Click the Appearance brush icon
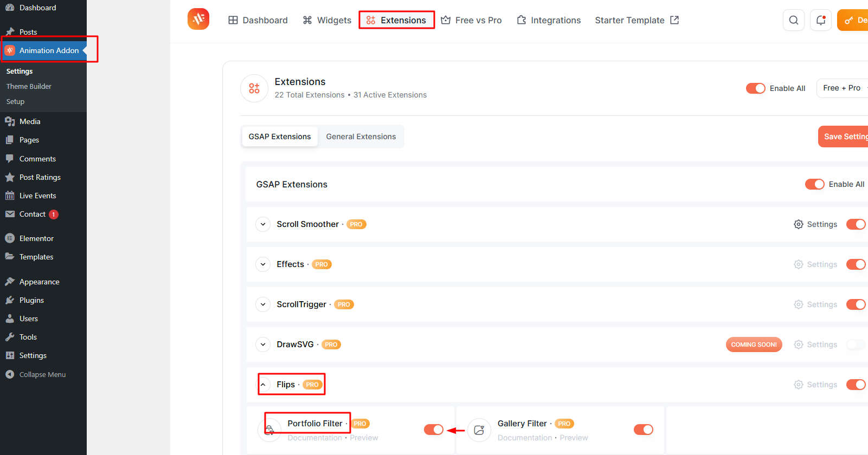This screenshot has height=455, width=868. pyautogui.click(x=10, y=282)
